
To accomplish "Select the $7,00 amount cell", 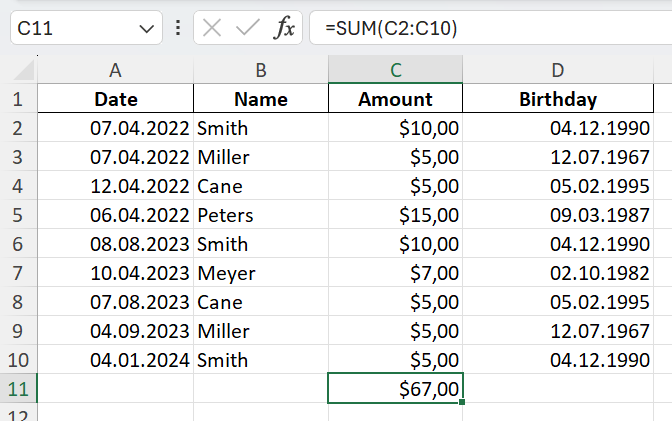I will (396, 273).
